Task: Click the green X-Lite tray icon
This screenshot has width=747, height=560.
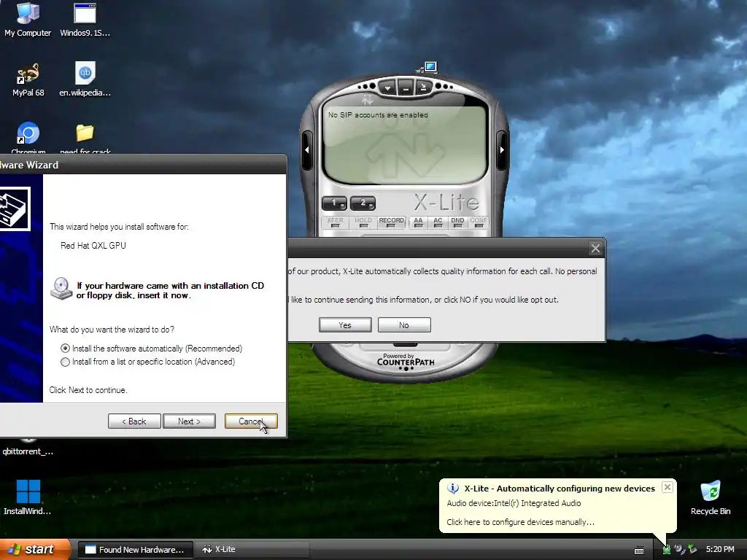Action: [x=667, y=550]
